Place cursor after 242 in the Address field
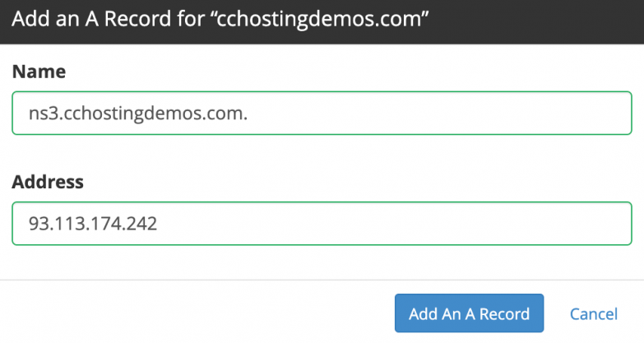 click(158, 224)
